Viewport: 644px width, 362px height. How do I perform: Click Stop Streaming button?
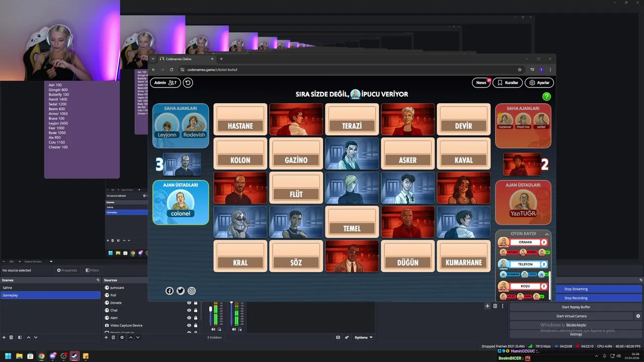coord(576,289)
